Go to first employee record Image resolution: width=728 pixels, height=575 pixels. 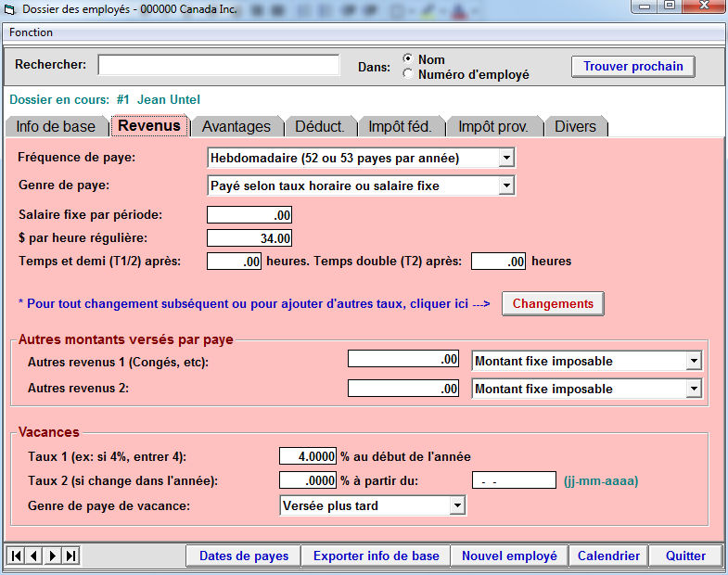(16, 556)
